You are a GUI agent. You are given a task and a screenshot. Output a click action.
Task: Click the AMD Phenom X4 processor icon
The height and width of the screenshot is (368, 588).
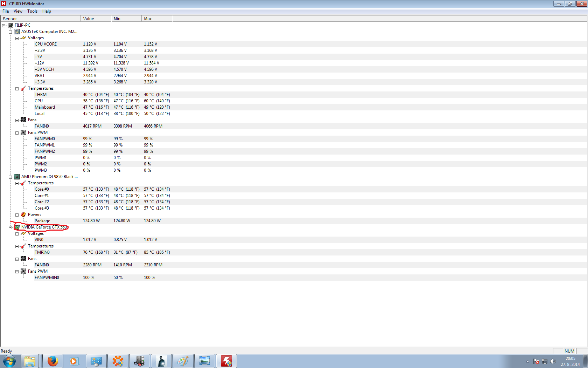pyautogui.click(x=17, y=177)
